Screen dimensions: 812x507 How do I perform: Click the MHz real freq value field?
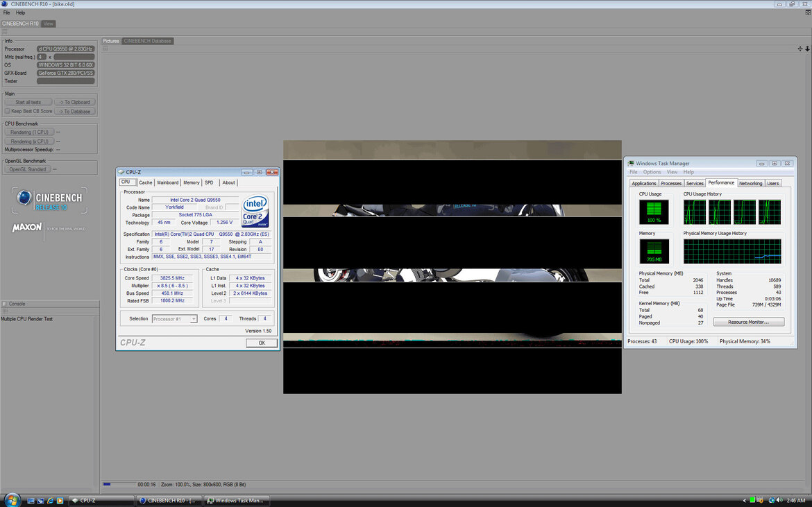(x=74, y=57)
